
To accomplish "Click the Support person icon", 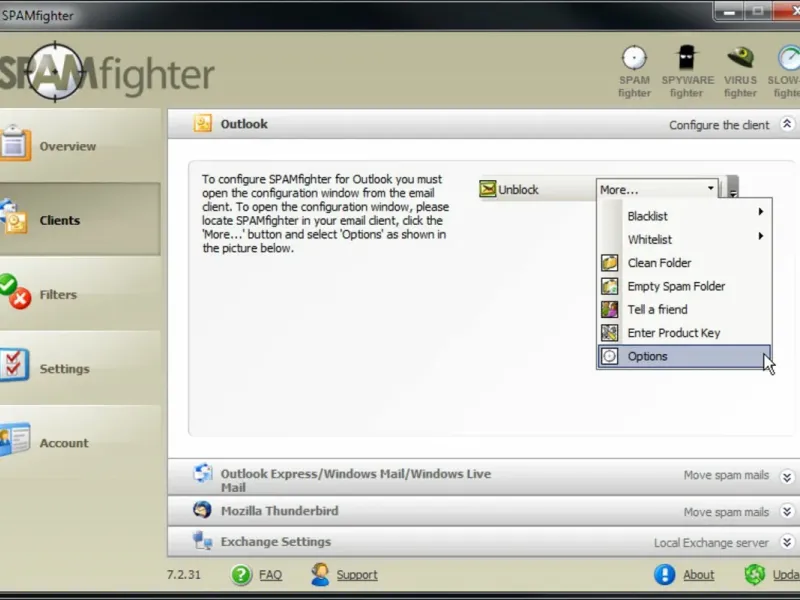I will (x=320, y=574).
